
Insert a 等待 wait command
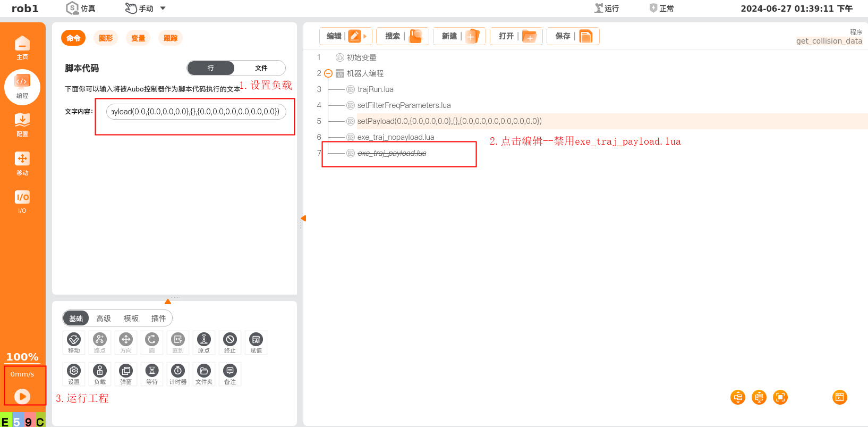(152, 374)
